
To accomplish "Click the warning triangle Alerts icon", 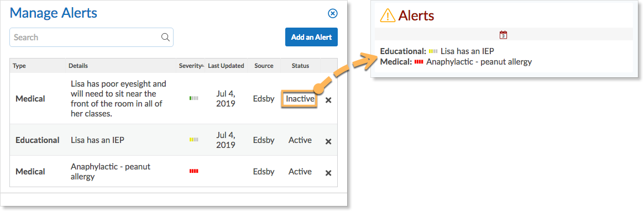I will [x=388, y=15].
